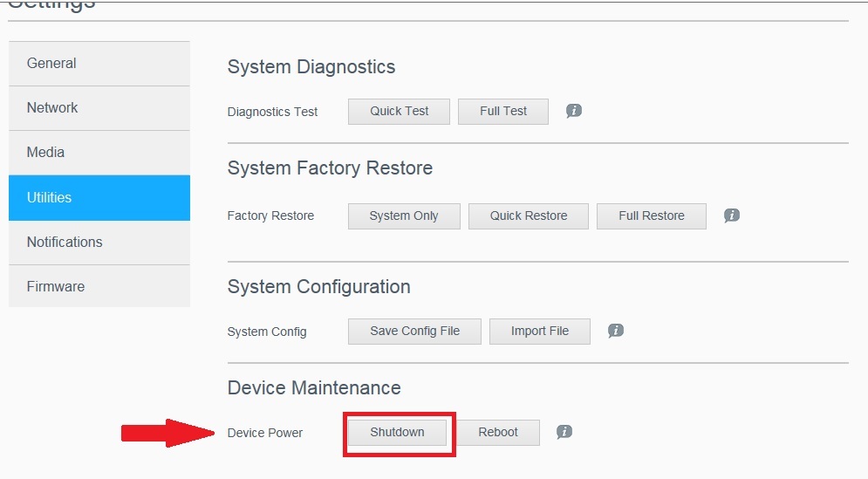This screenshot has width=868, height=479.
Task: Click the Device Maintenance section heading
Action: pyautogui.click(x=314, y=387)
